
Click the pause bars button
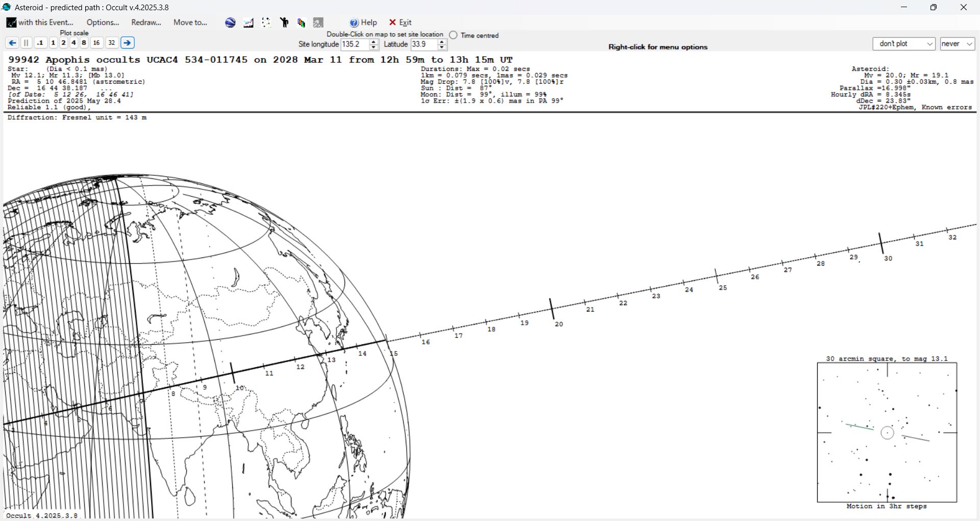point(27,43)
